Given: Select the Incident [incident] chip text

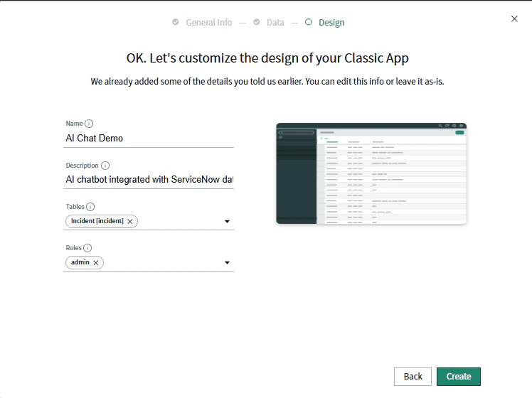Looking at the screenshot, I should point(97,221).
